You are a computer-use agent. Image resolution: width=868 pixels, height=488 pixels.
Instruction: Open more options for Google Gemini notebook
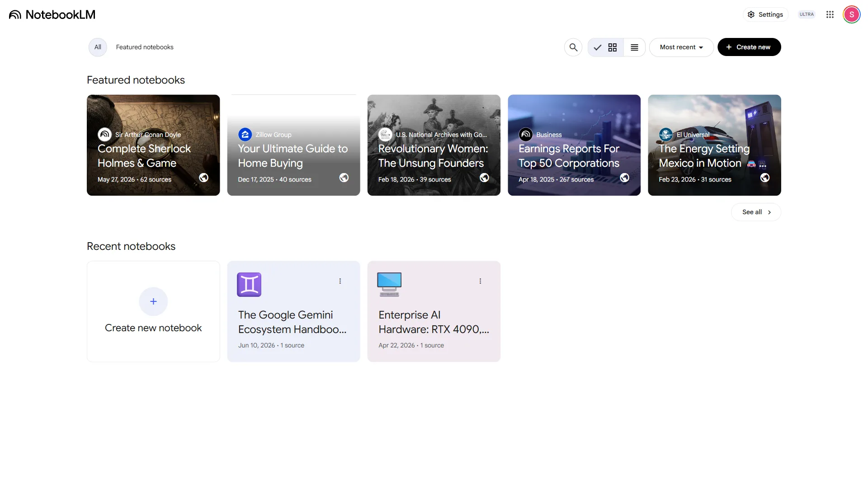coord(340,281)
